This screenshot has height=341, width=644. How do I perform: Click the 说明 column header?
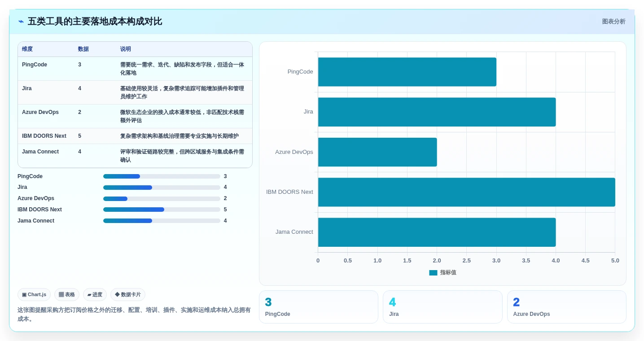coord(126,49)
